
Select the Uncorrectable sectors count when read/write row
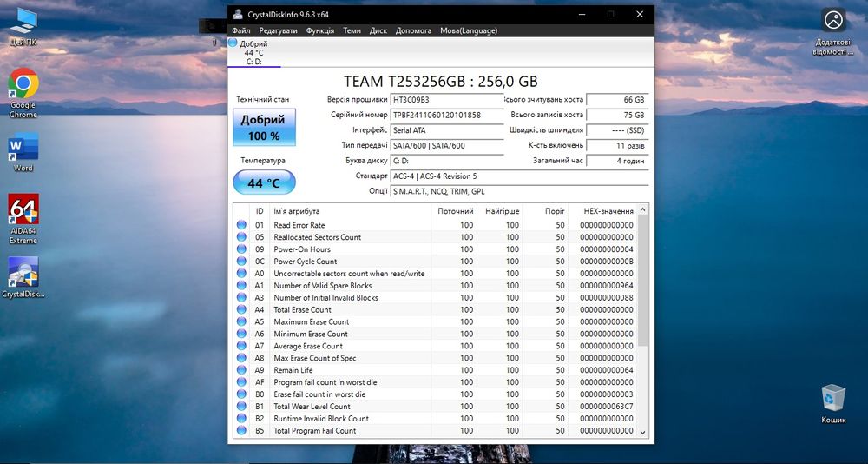tap(436, 274)
